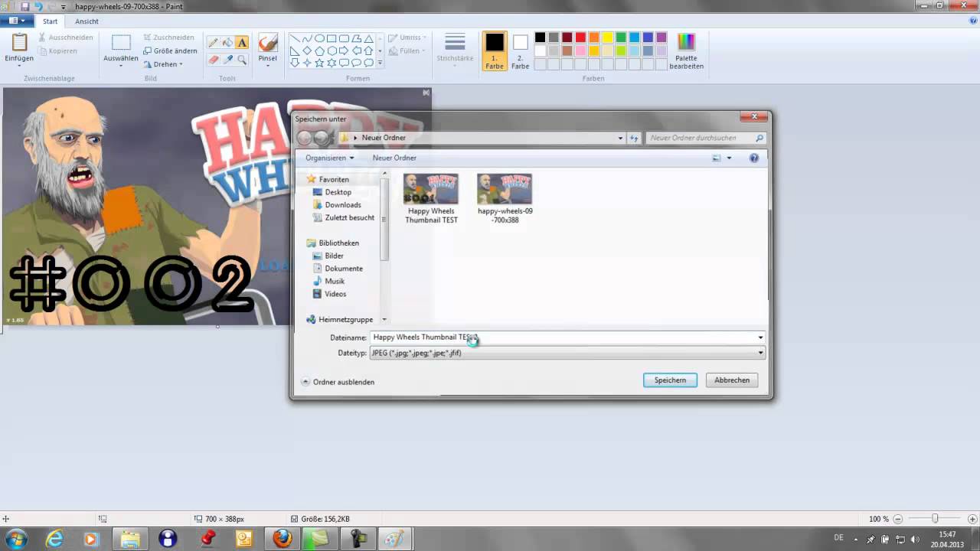Screen dimensions: 980x551
Task: Click the refresh button beside address bar
Action: [x=634, y=138]
